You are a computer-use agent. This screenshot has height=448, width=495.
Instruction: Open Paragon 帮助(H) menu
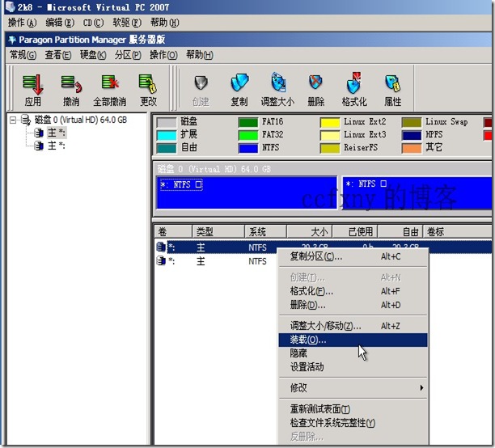pos(200,55)
